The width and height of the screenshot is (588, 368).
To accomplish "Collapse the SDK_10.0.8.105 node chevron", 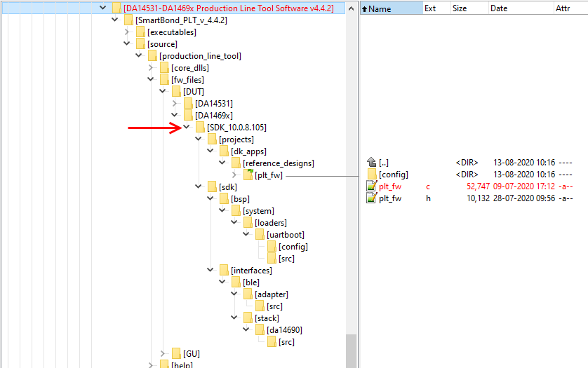I will [187, 127].
